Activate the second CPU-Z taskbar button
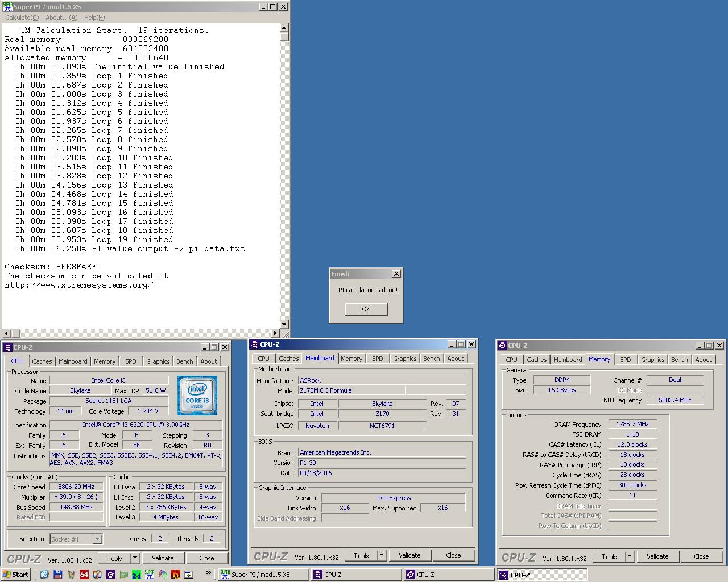Image resolution: width=728 pixels, height=582 pixels. point(449,575)
